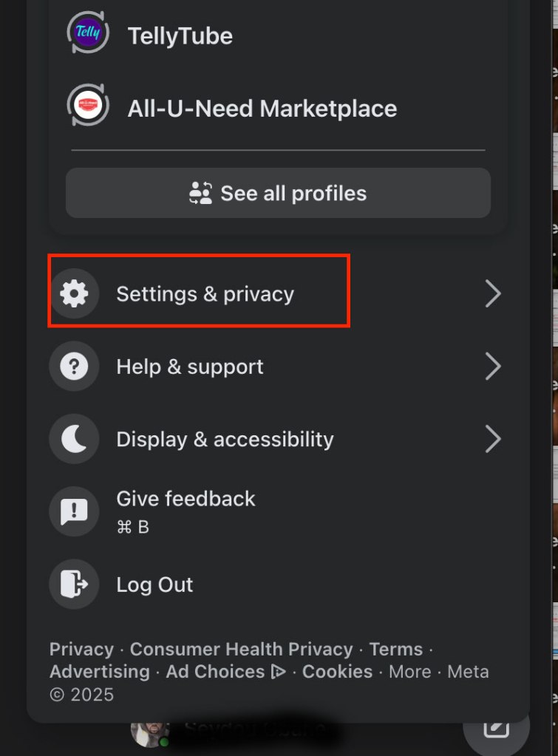This screenshot has width=558, height=756.
Task: Click the Help & support question mark icon
Action: 74,367
